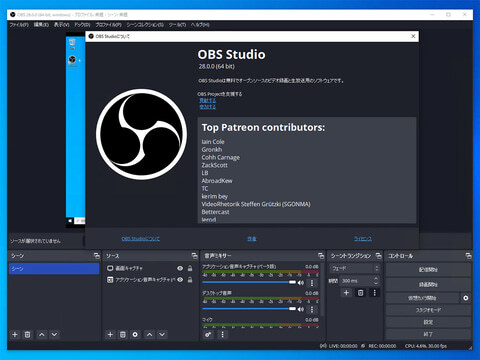Remove selected scene with trash icon

(x=28, y=334)
